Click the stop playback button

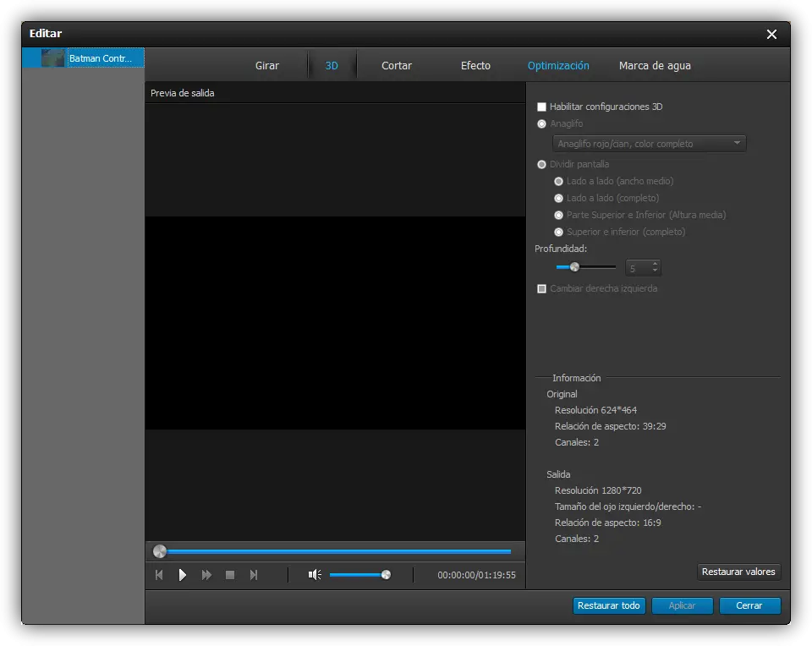point(229,575)
